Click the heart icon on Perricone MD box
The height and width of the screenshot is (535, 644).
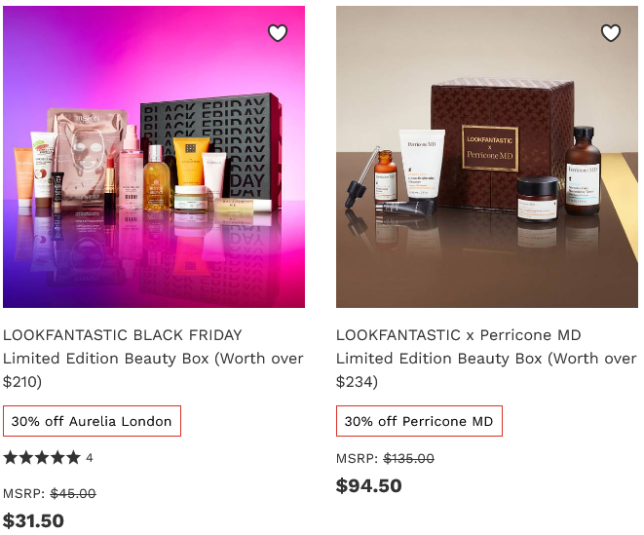tap(610, 33)
